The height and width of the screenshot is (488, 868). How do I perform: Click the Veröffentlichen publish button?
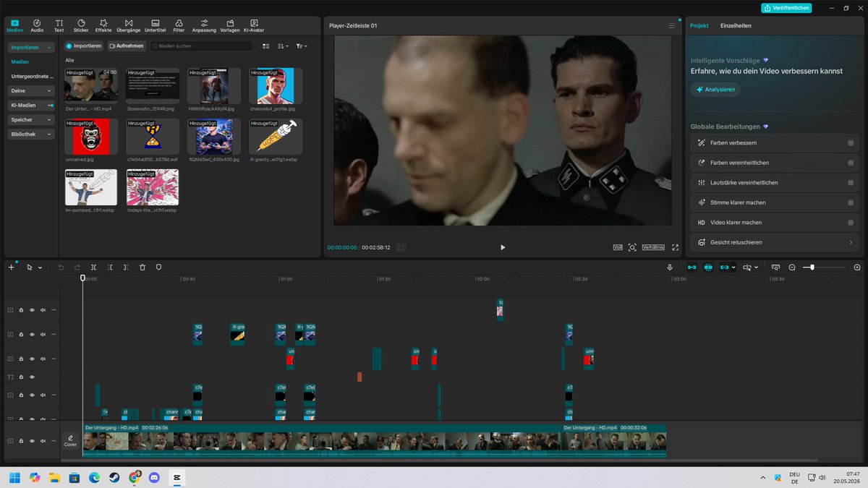coord(787,8)
